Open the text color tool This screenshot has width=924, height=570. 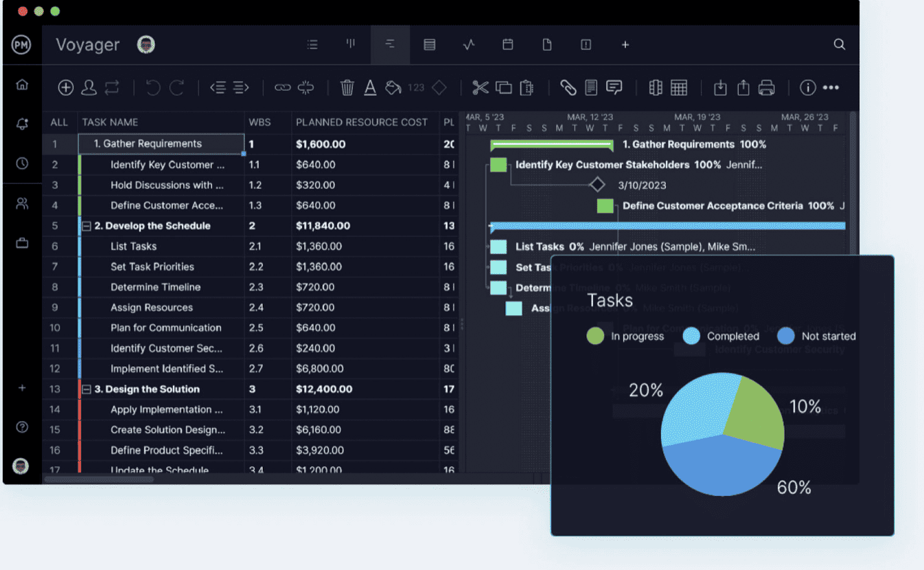coord(370,87)
